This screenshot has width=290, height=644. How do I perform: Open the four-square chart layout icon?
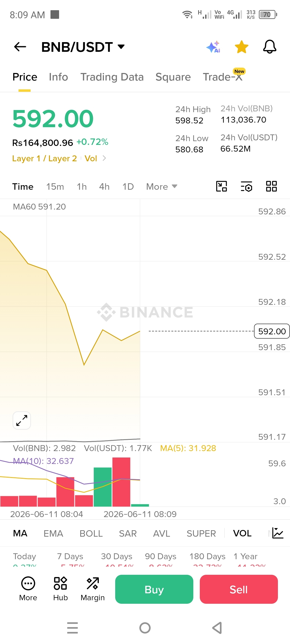point(271,186)
